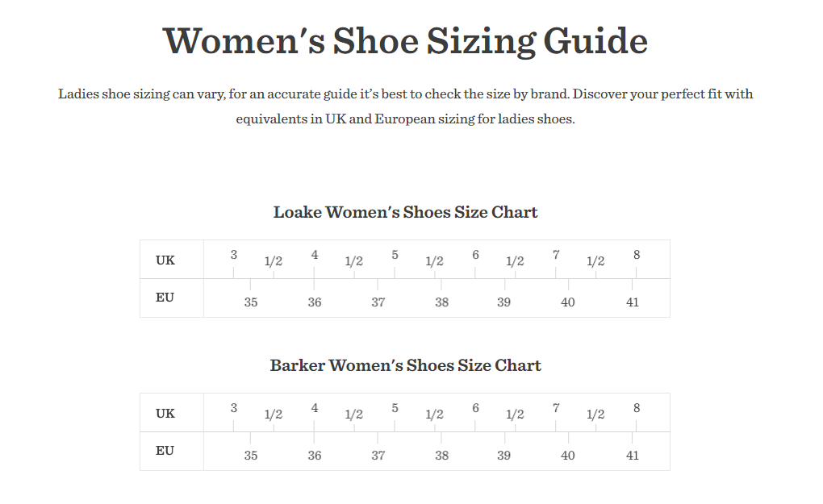
Task: Click UK size 4 in the Barker chart
Action: [315, 408]
